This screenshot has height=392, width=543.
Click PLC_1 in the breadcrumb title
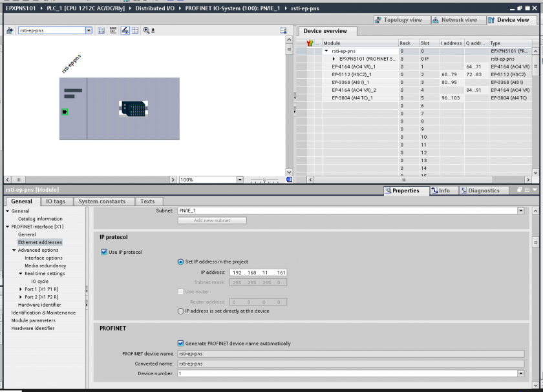click(85, 8)
